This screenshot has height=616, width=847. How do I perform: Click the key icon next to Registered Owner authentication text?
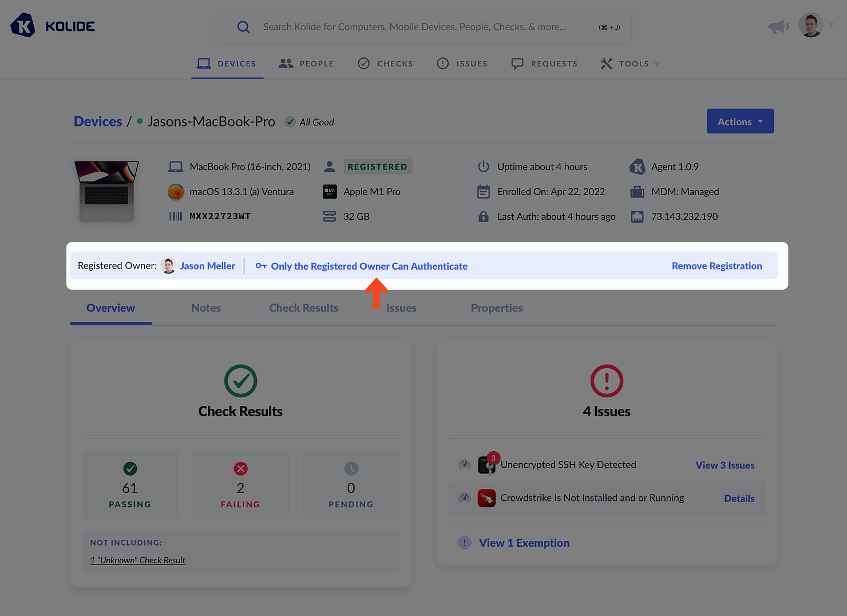[x=261, y=266]
